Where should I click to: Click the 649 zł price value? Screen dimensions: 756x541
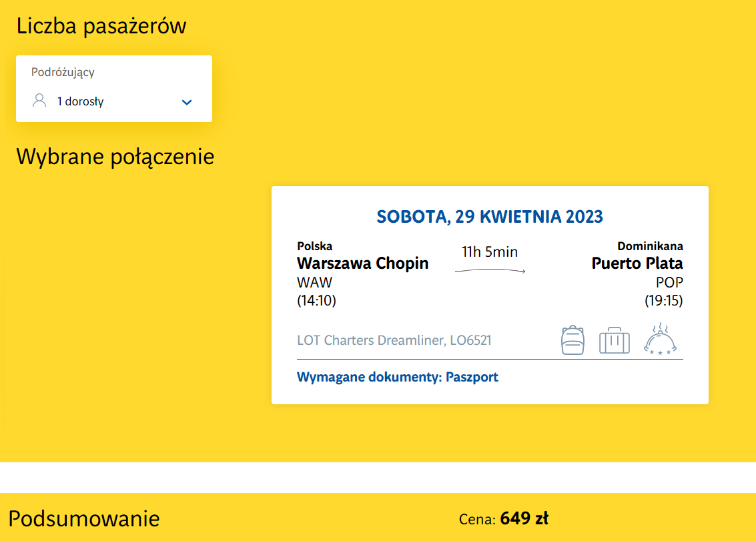click(524, 518)
